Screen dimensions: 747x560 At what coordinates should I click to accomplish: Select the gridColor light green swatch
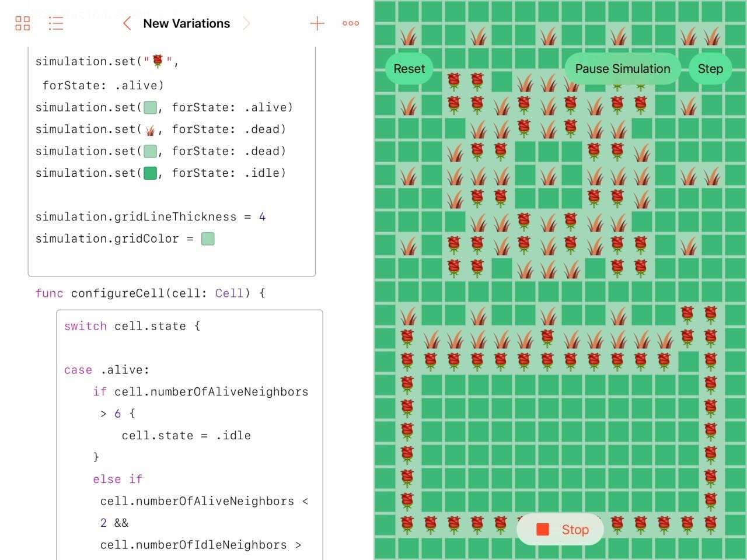208,239
